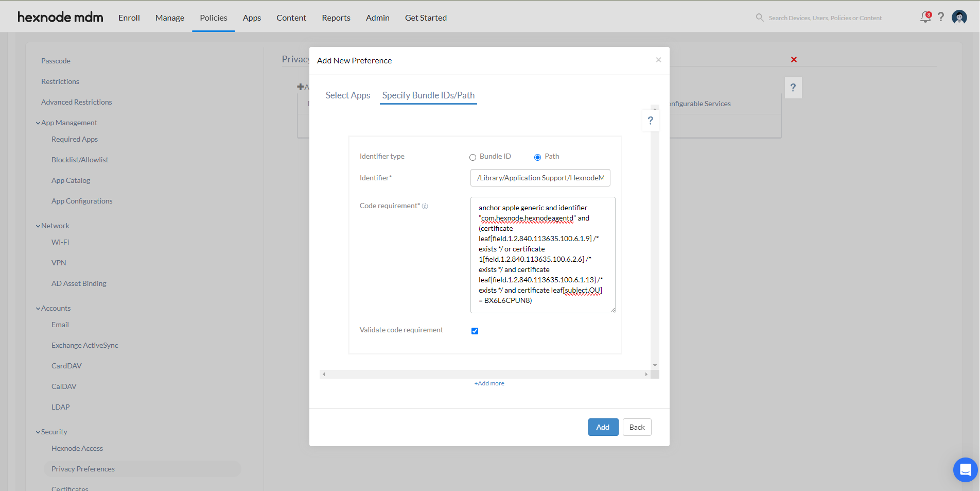Open the Admin menu
Screen dimensions: 980x491
tap(378, 18)
